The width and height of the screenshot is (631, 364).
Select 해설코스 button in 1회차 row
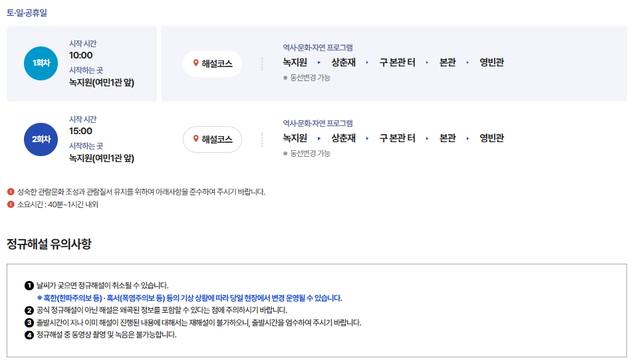click(212, 64)
